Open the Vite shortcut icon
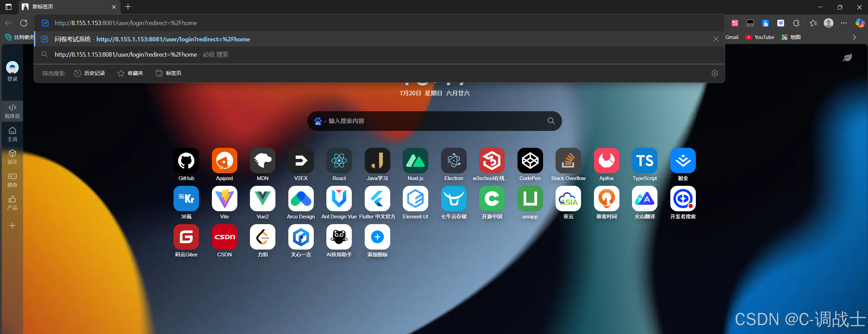This screenshot has height=334, width=868. pyautogui.click(x=224, y=198)
